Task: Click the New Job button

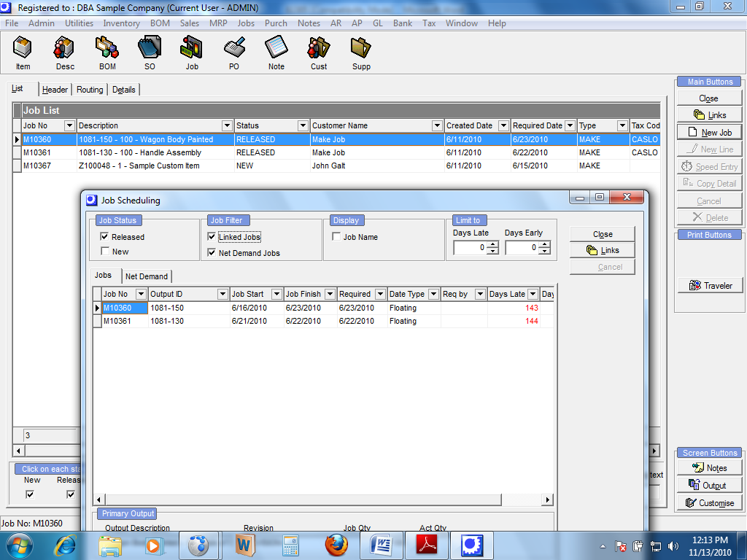Action: (709, 133)
